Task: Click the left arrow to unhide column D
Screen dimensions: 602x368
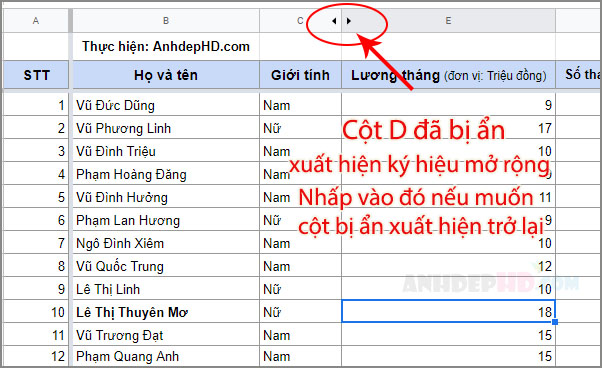Action: click(334, 21)
